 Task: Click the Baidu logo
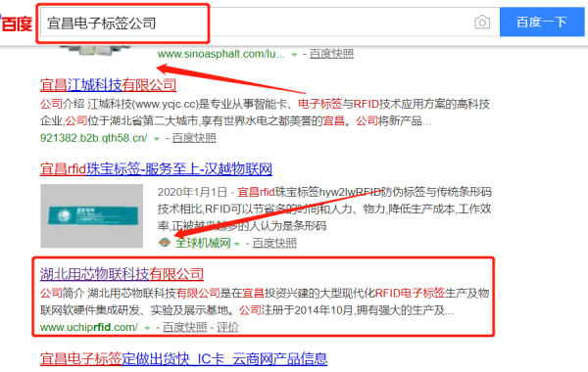point(16,23)
